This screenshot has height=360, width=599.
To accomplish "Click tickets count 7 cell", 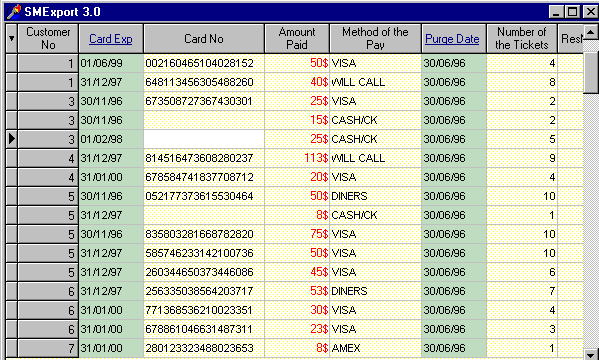I will click(x=521, y=291).
